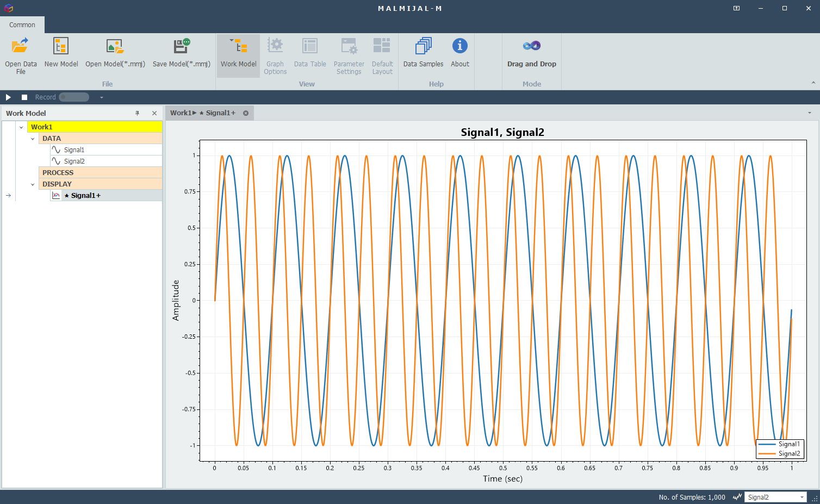Close the Work Model panel
Screen dimensions: 820x504
(x=154, y=113)
